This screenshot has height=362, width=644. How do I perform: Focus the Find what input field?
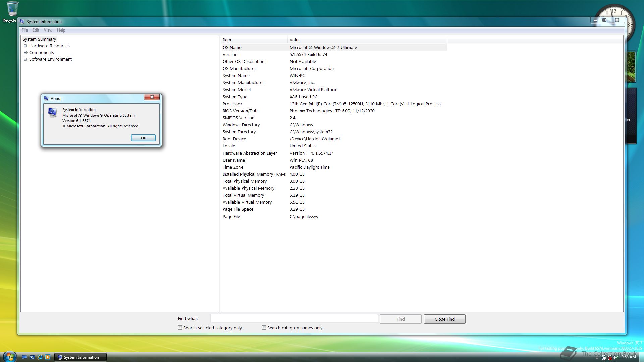(294, 319)
